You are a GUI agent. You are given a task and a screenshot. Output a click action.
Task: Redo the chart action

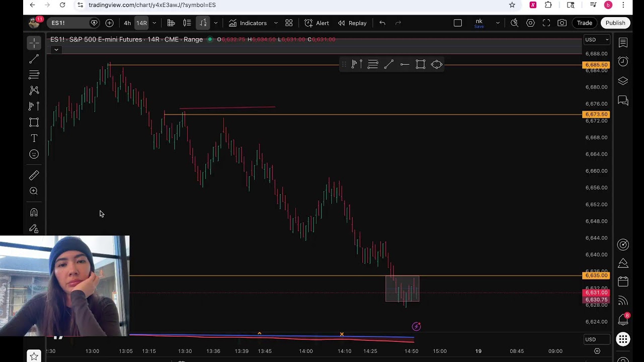(x=398, y=23)
